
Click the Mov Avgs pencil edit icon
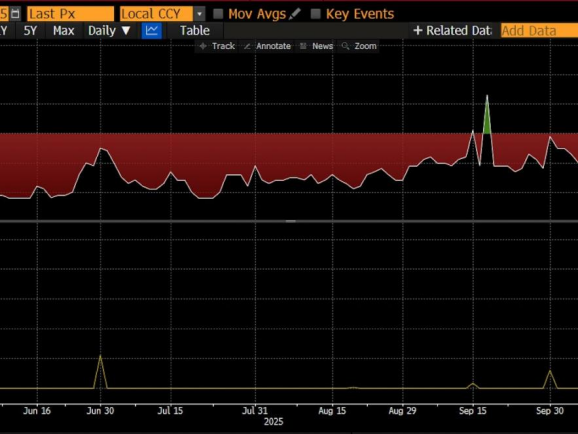(x=295, y=14)
